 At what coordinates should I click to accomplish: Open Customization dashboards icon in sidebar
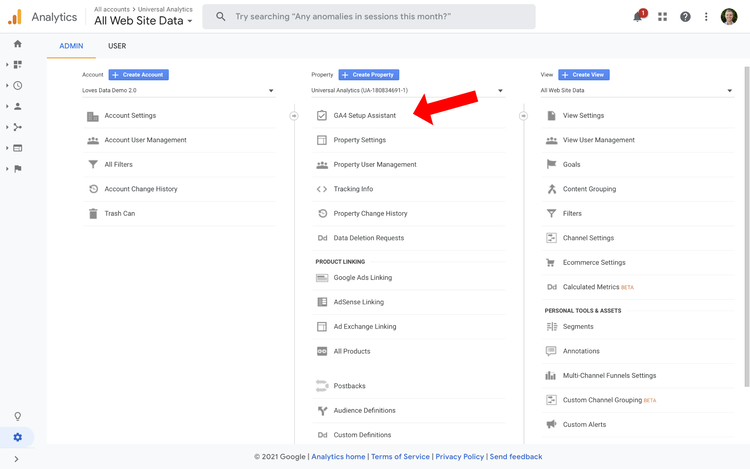[18, 65]
